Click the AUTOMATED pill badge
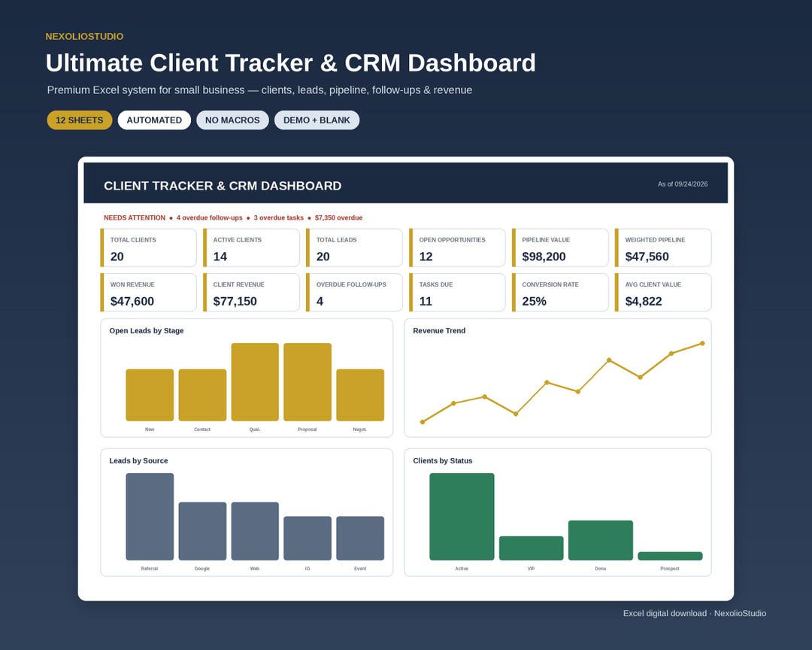The width and height of the screenshot is (812, 650). pos(154,120)
